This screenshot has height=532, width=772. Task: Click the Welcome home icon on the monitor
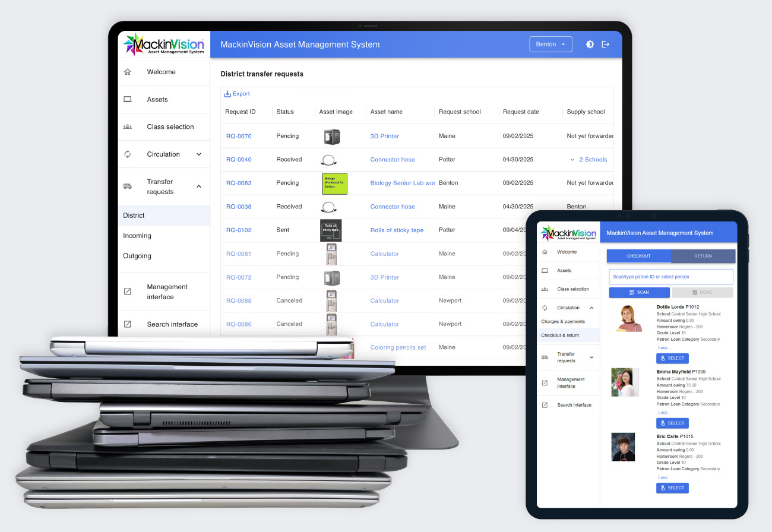[x=127, y=72]
